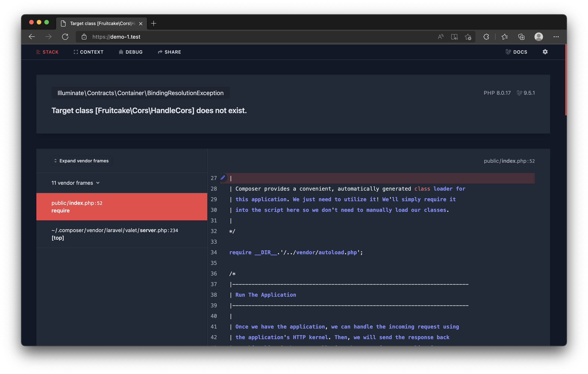Collapse the 11 vendor frames group
This screenshot has width=588, height=374.
[75, 182]
